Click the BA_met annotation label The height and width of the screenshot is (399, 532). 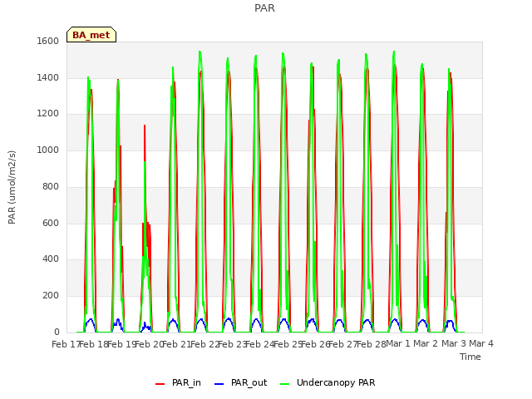pyautogui.click(x=91, y=35)
